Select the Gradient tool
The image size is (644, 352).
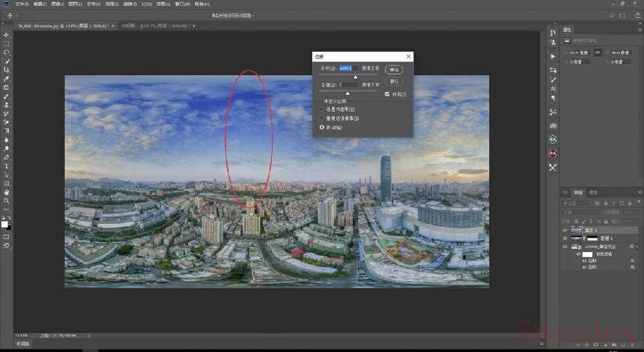click(x=6, y=131)
